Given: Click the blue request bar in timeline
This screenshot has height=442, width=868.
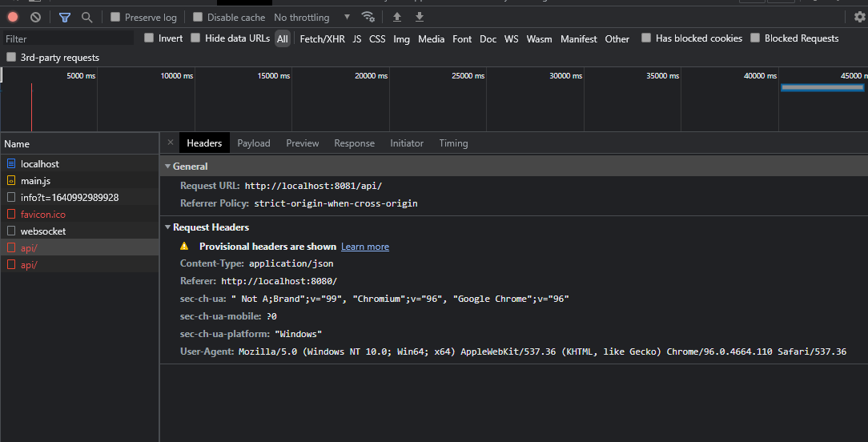Looking at the screenshot, I should [822, 87].
